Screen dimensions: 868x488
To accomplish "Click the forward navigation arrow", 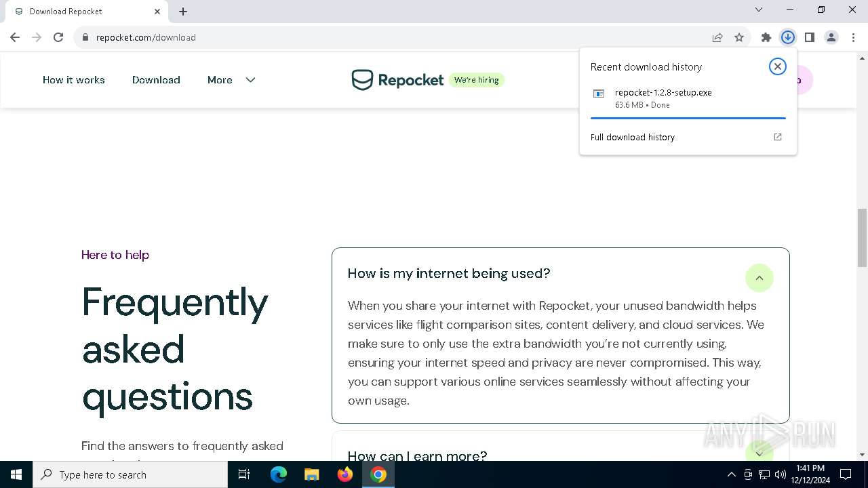I will pos(37,37).
